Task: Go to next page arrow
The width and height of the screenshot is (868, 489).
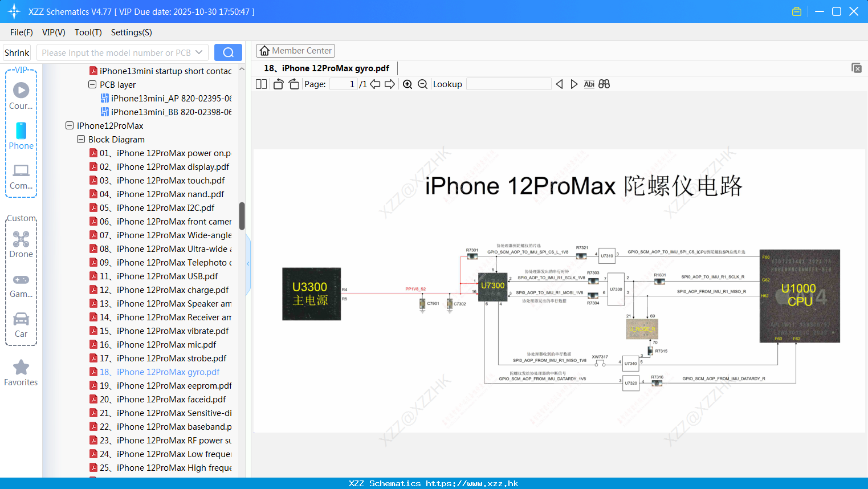Action: [390, 84]
